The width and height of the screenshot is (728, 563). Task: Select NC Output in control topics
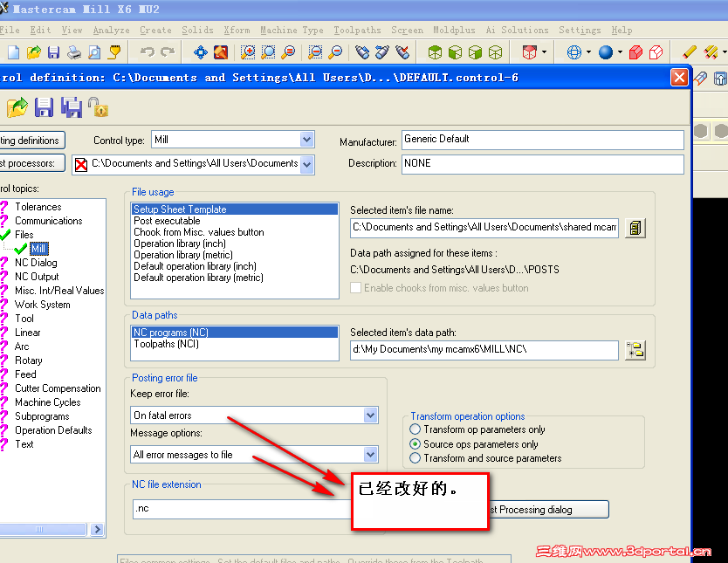click(37, 277)
